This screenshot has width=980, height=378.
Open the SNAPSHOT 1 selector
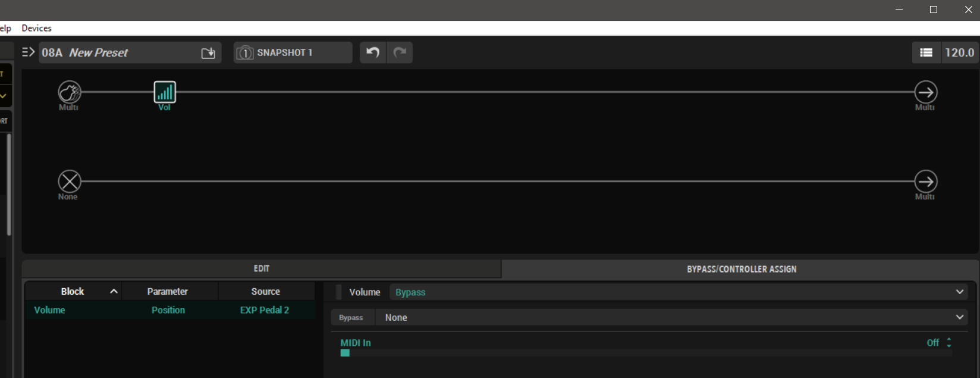(x=293, y=52)
